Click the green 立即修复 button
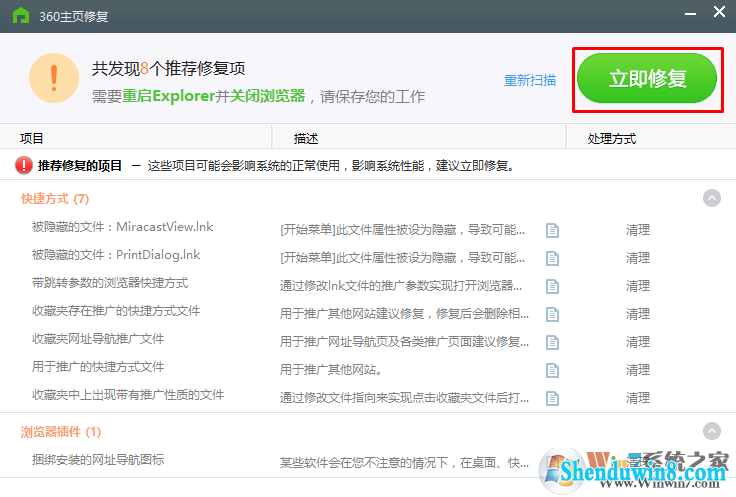This screenshot has height=497, width=736. (647, 78)
